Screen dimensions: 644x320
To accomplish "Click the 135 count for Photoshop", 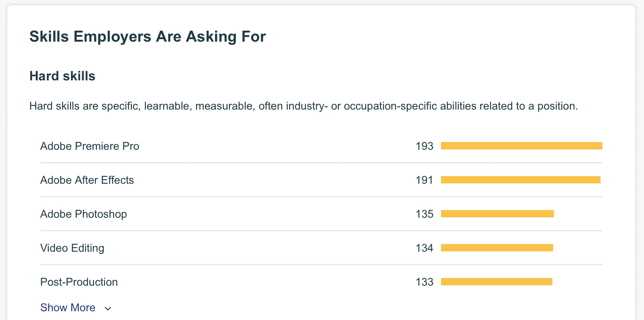I will 424,214.
